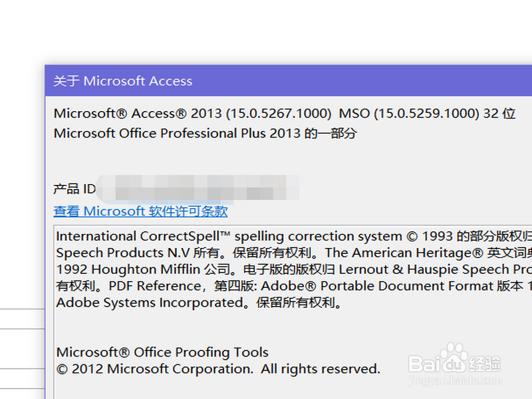This screenshot has width=532, height=399.
Task: Click the 产品 ID label
Action: [x=74, y=190]
